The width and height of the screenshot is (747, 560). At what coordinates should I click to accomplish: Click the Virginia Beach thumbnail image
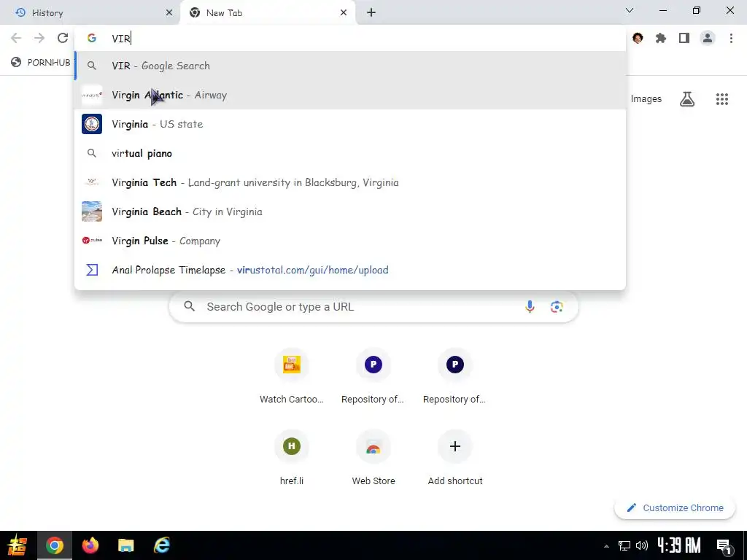tap(92, 211)
